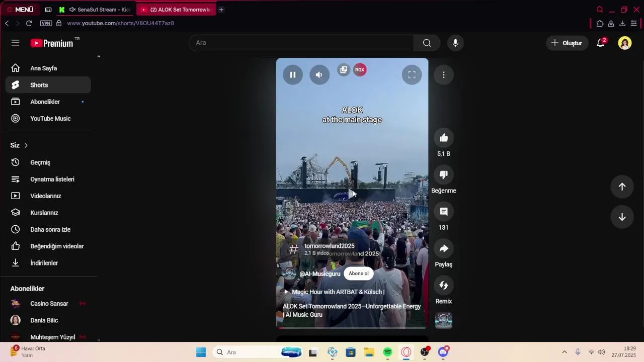This screenshot has width=644, height=362.
Task: Open the three-dot more options menu
Action: (443, 75)
